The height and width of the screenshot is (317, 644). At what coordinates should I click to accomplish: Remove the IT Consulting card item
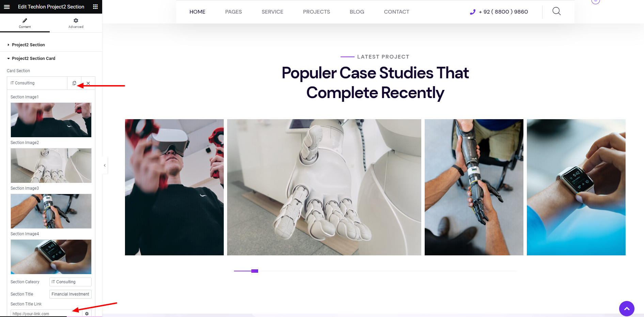(88, 83)
